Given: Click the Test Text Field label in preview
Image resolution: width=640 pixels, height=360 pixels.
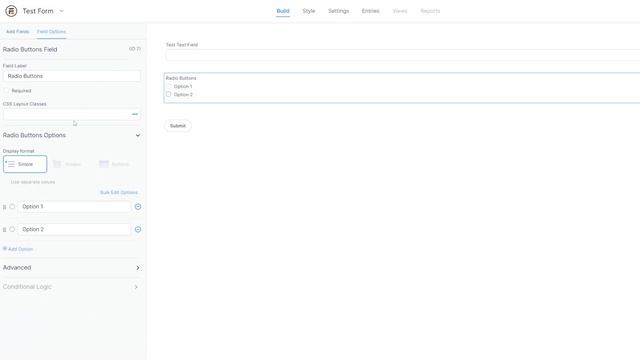Looking at the screenshot, I should (182, 44).
